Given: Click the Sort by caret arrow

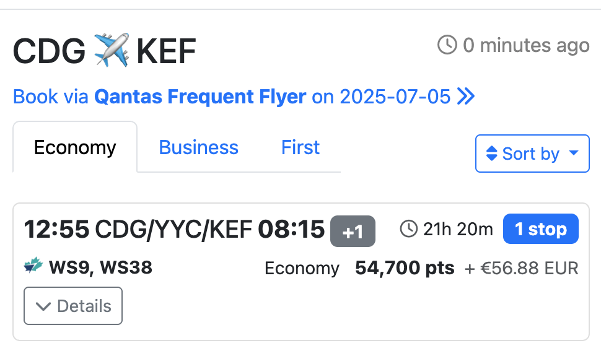Looking at the screenshot, I should pyautogui.click(x=573, y=153).
